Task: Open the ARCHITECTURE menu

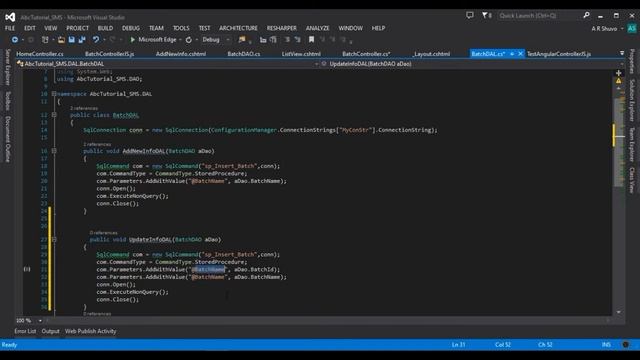Action: (x=238, y=28)
